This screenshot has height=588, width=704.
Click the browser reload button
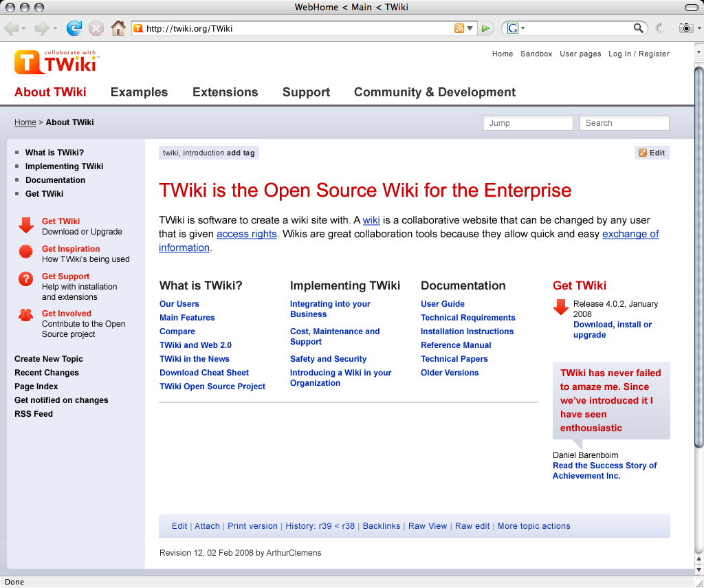click(x=74, y=28)
